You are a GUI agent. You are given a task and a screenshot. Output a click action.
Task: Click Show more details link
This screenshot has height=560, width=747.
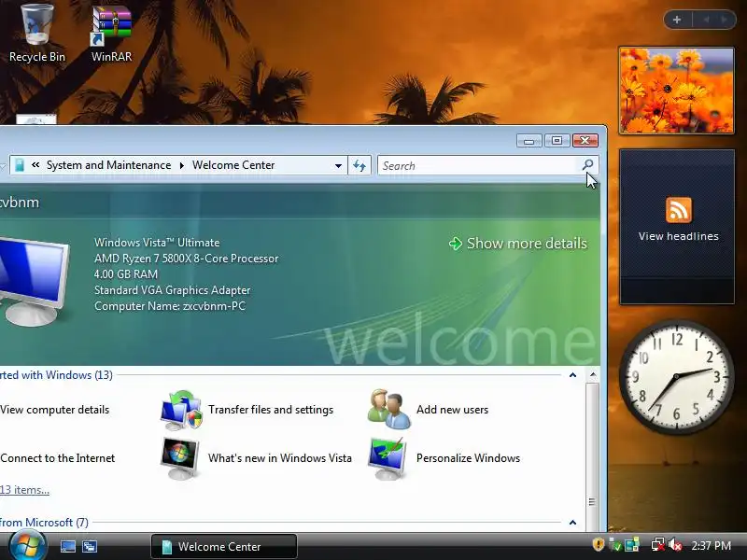(x=527, y=244)
